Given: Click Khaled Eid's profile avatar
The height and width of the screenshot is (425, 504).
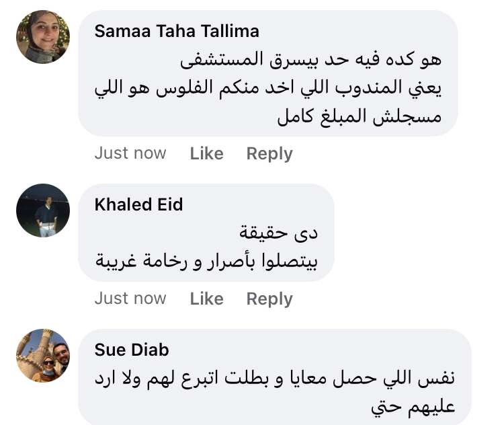Looking at the screenshot, I should tap(43, 210).
